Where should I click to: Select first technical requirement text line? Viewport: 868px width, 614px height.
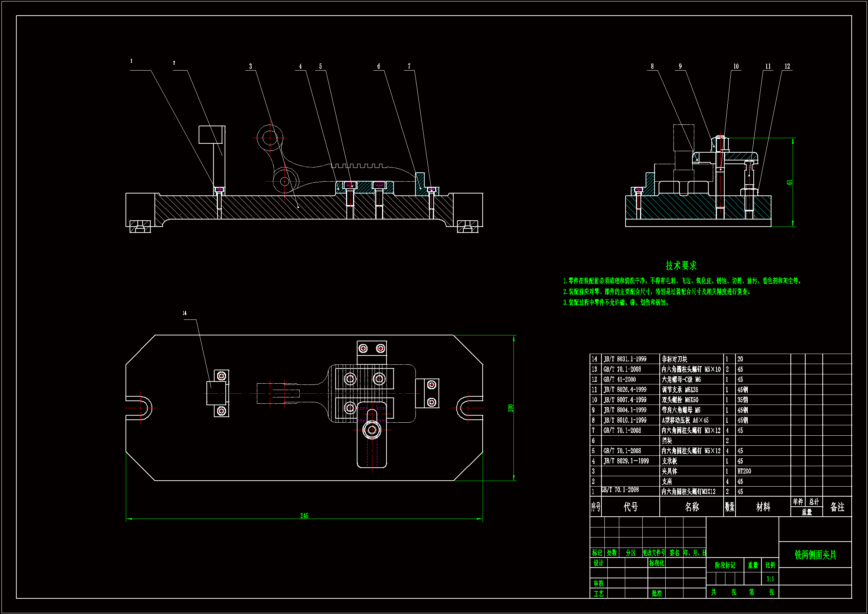[682, 281]
